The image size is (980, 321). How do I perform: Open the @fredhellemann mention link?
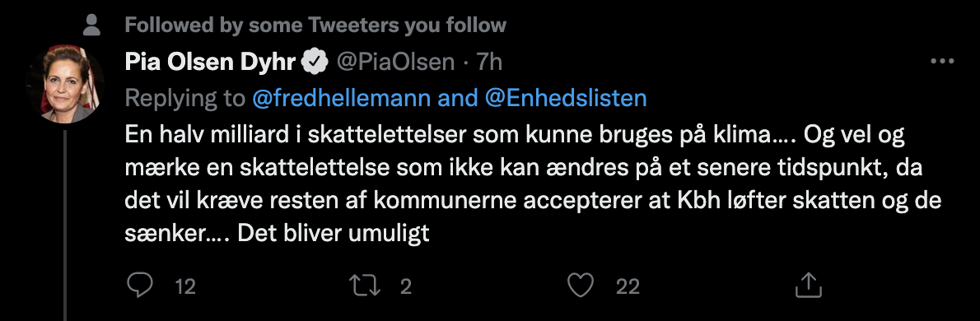pos(341,98)
